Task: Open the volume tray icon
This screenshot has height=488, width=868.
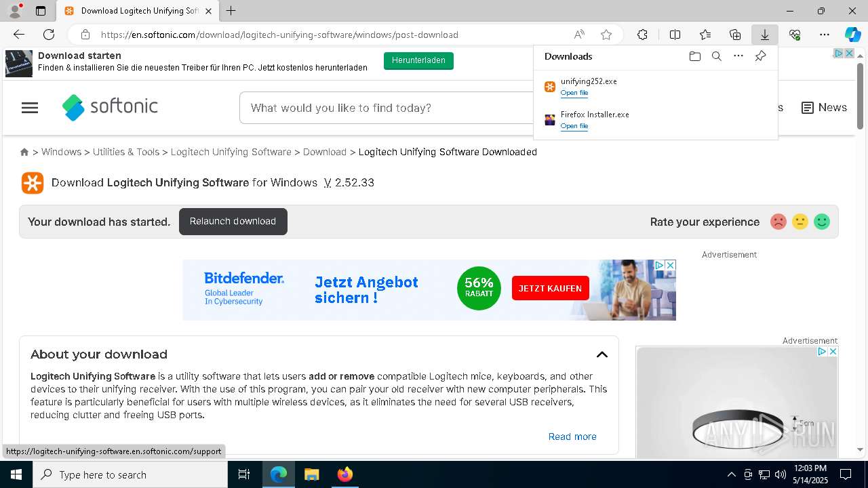Action: pos(781,474)
